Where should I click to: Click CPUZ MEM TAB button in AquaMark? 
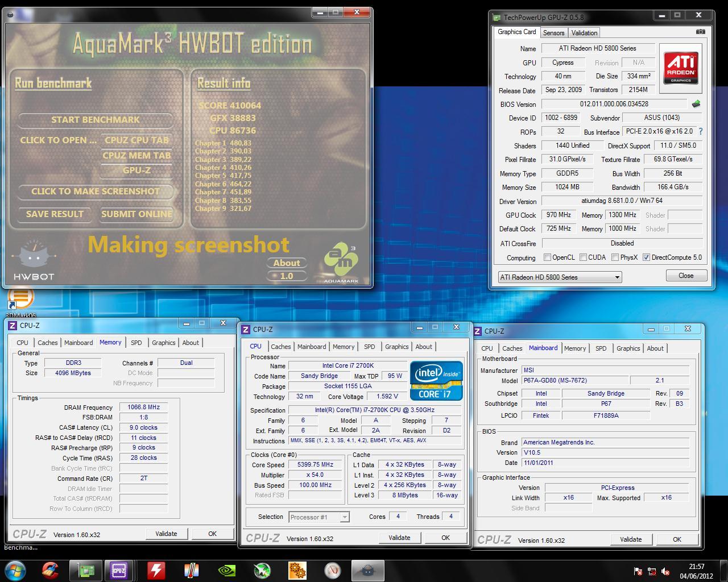click(136, 156)
